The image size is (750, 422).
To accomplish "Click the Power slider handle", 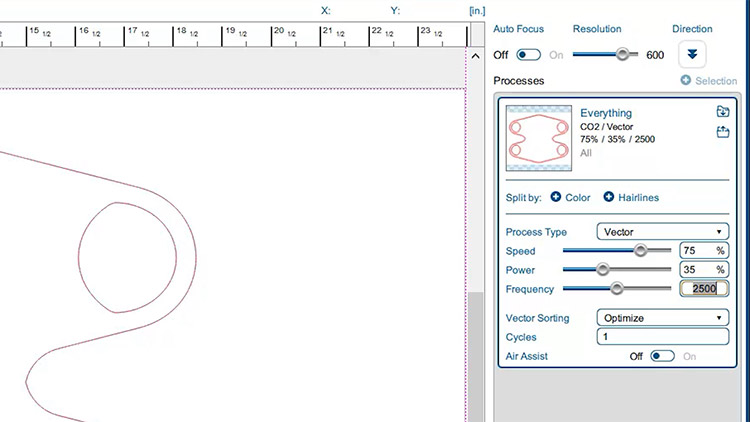I will click(603, 269).
